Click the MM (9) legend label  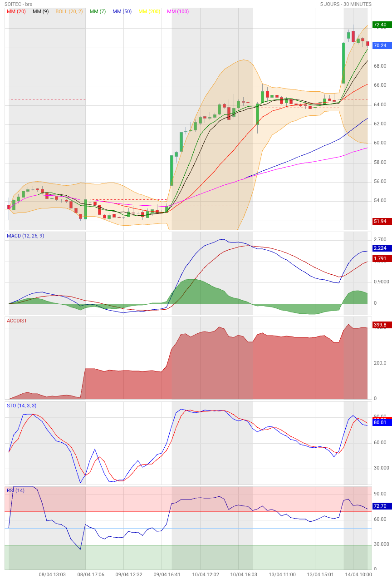[41, 11]
